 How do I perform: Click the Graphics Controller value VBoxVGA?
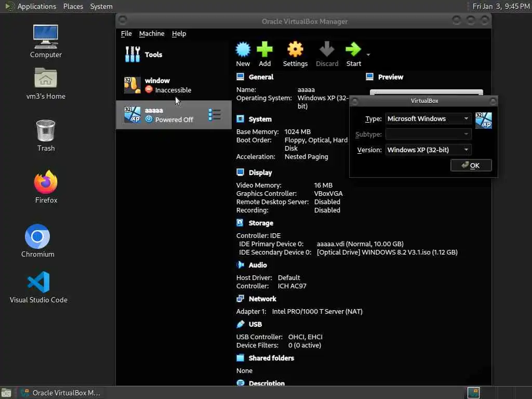pos(328,193)
